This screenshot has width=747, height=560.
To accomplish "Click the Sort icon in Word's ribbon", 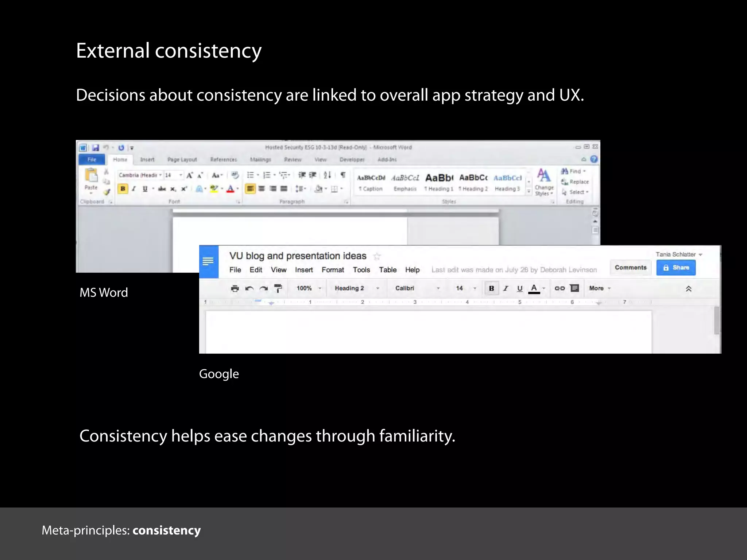I will 327,175.
